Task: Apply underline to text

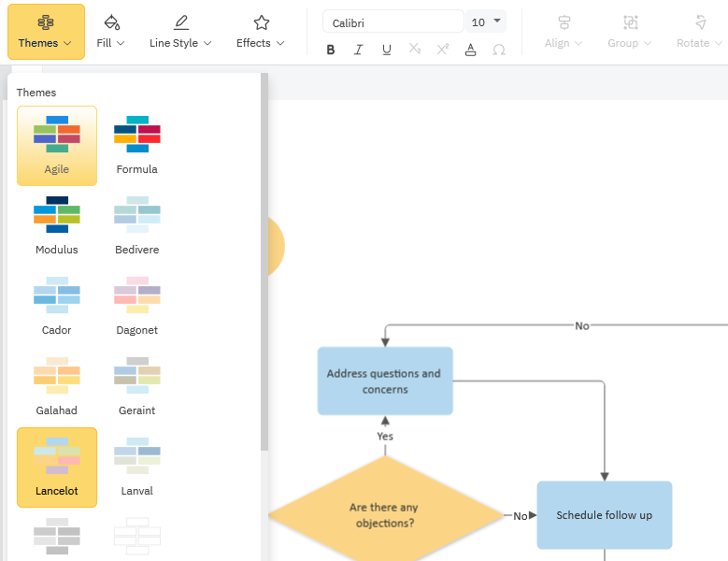Action: 387,50
